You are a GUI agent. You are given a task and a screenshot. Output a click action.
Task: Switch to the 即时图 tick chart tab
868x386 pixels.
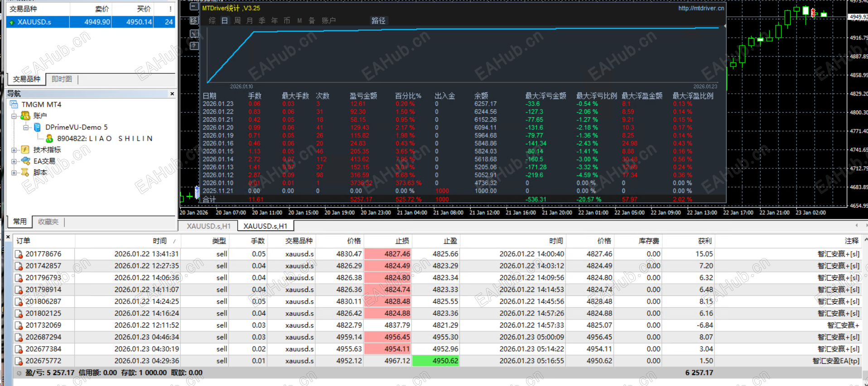62,79
